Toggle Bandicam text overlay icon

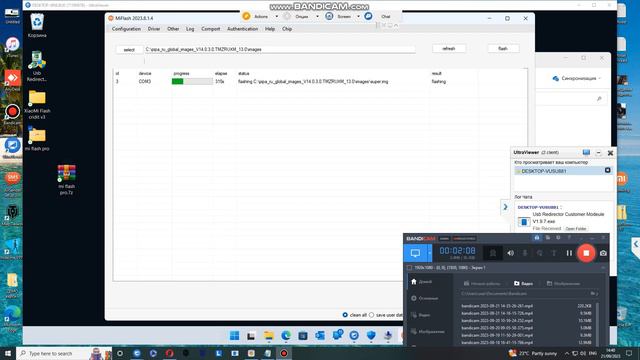click(x=554, y=253)
